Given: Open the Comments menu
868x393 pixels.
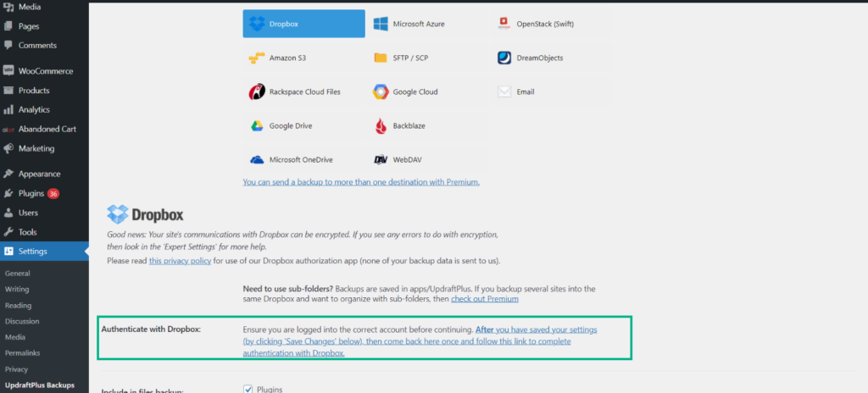Looking at the screenshot, I should pyautogui.click(x=44, y=46).
